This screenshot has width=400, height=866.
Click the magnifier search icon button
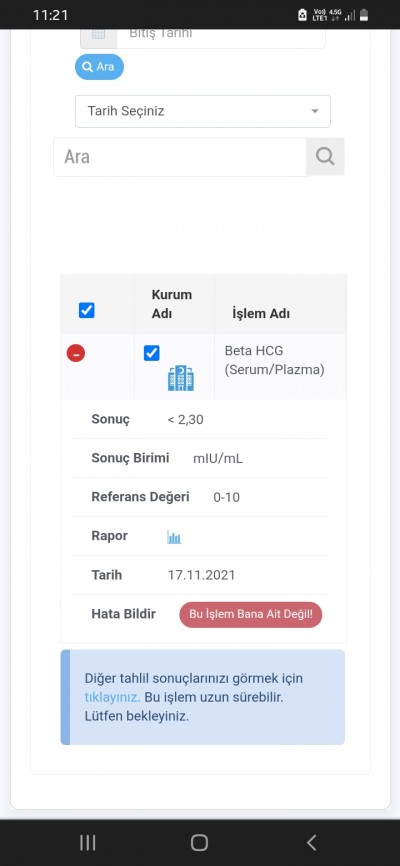click(x=325, y=157)
